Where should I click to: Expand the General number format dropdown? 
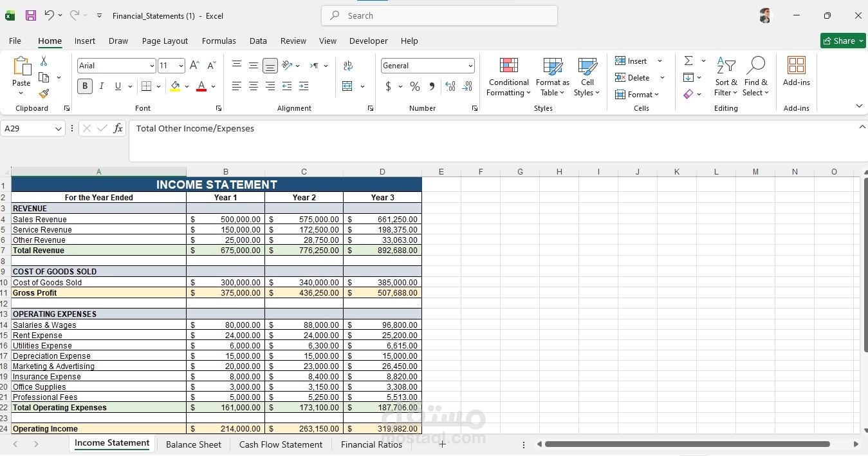tap(470, 66)
